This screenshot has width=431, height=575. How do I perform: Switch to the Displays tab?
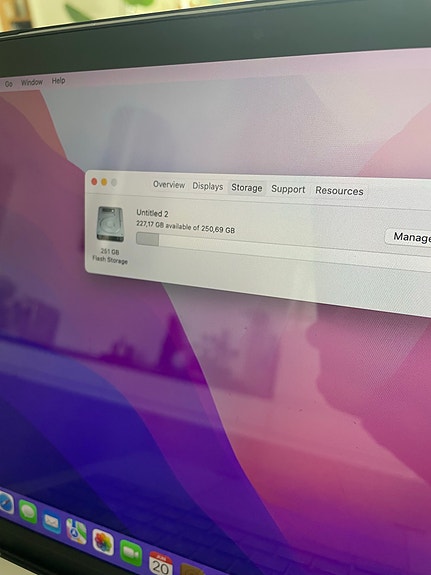[208, 186]
